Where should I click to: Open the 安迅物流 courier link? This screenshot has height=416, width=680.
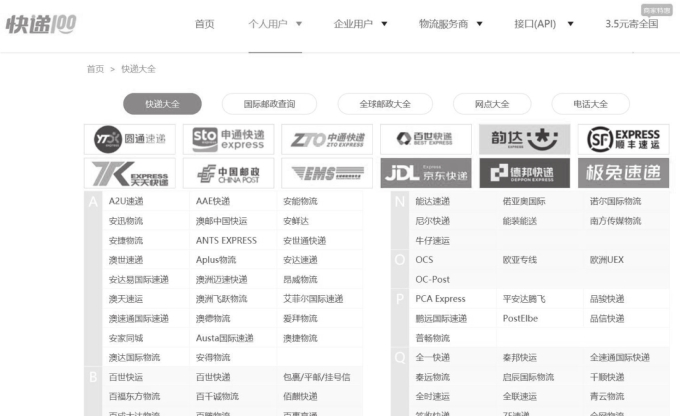click(126, 221)
